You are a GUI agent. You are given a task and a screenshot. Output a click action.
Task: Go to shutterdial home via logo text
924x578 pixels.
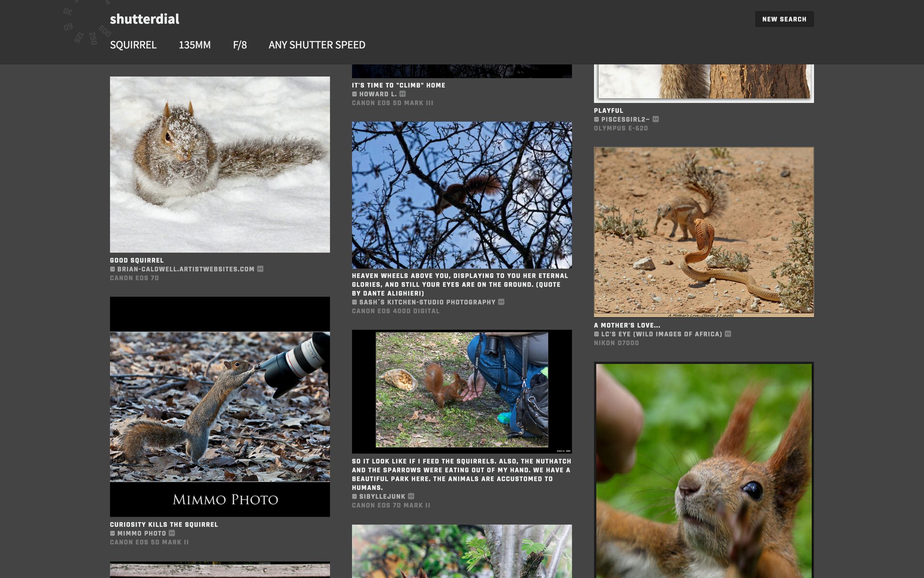click(x=144, y=19)
